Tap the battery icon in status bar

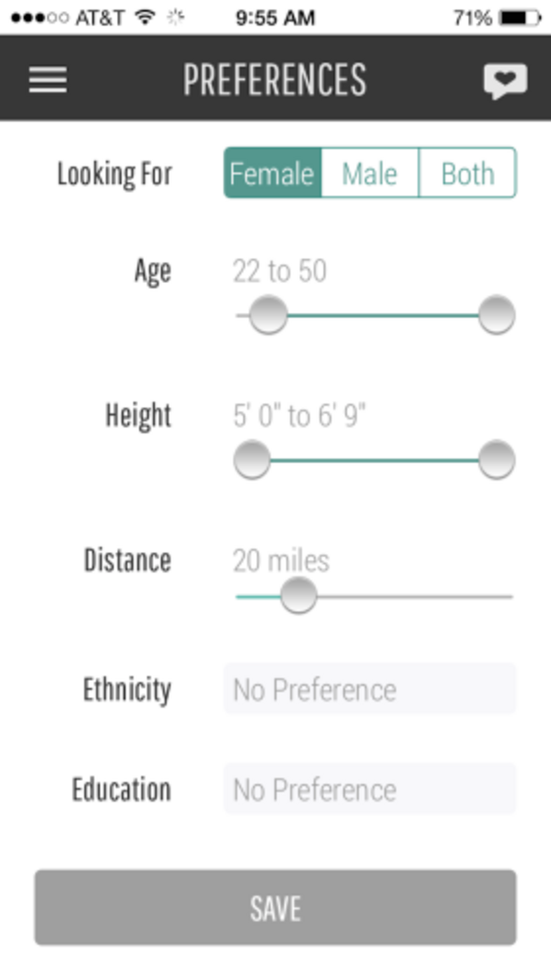pos(520,18)
